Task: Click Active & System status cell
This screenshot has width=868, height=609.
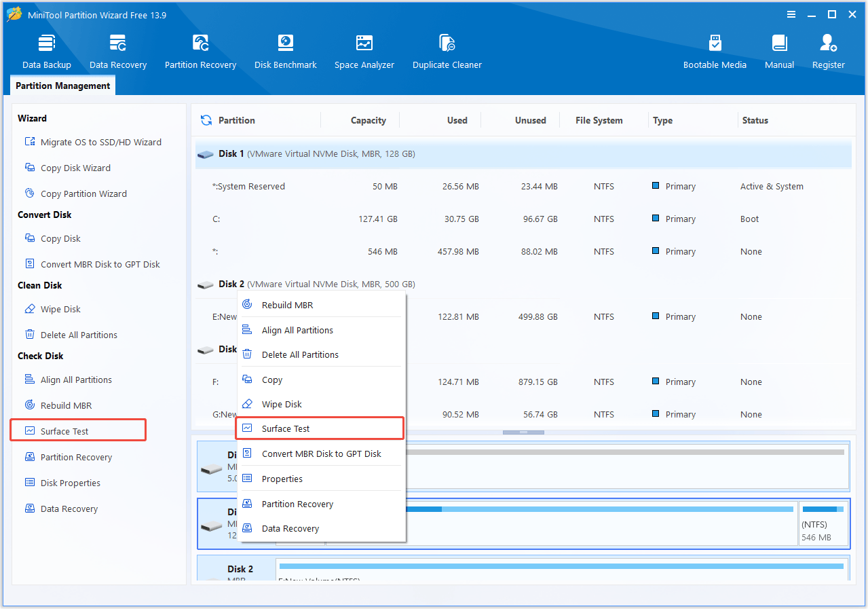Action: tap(772, 186)
